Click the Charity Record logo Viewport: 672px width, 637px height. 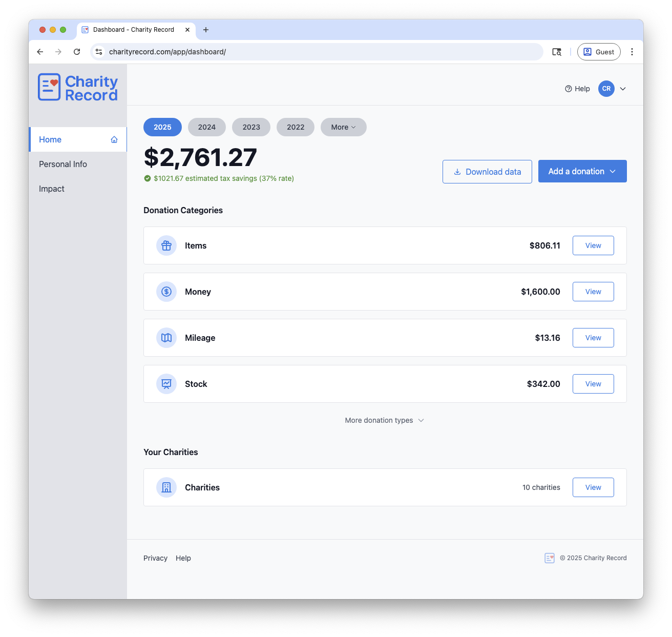coord(77,87)
